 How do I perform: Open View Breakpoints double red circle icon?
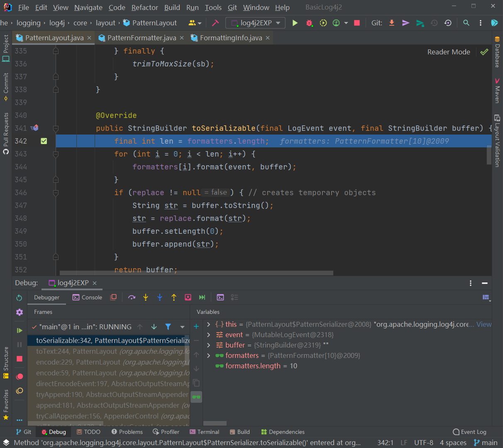click(20, 377)
